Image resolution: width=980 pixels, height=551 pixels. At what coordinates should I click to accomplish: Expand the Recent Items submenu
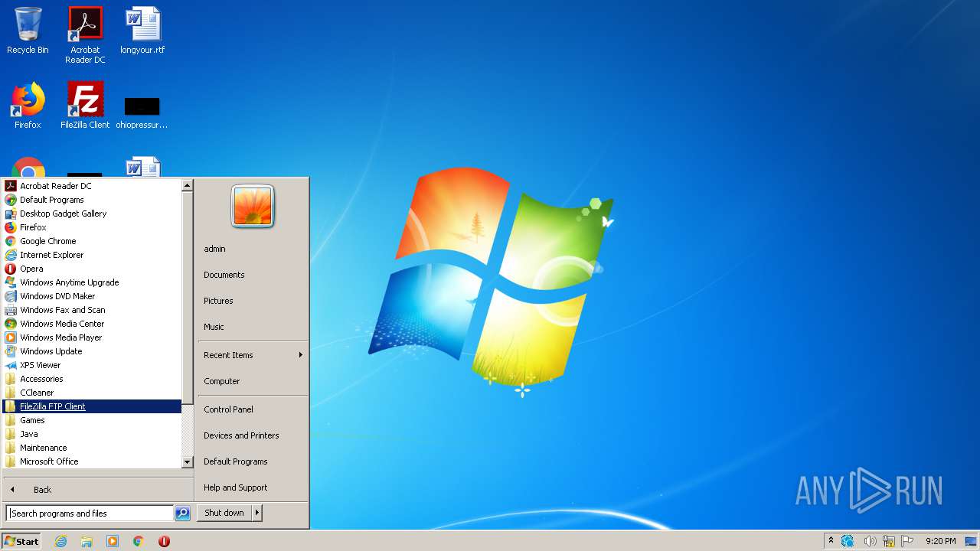tap(253, 355)
